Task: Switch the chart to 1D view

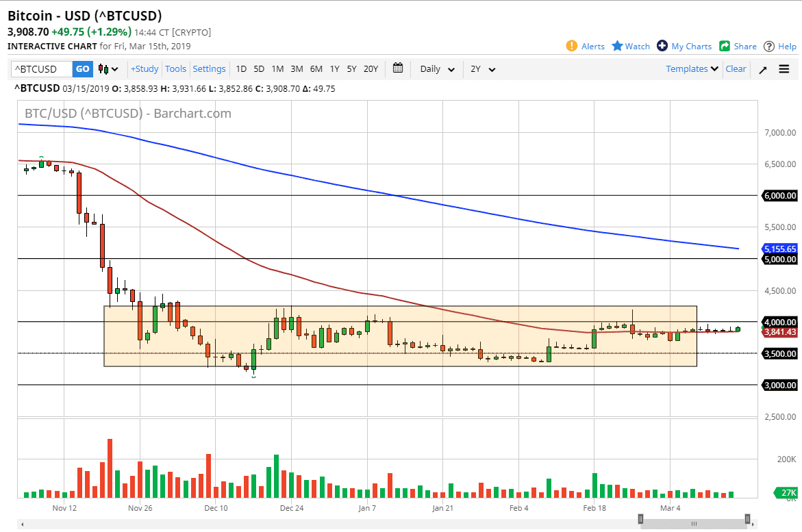Action: click(x=241, y=68)
